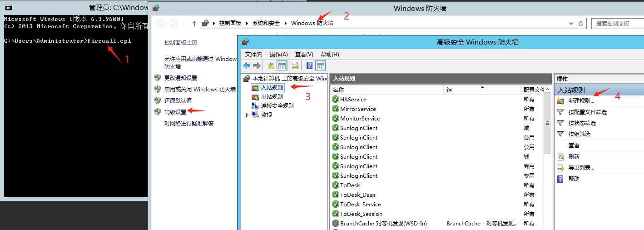Click the 入站规则 header in actions pane
The width and height of the screenshot is (644, 230).
pyautogui.click(x=599, y=90)
